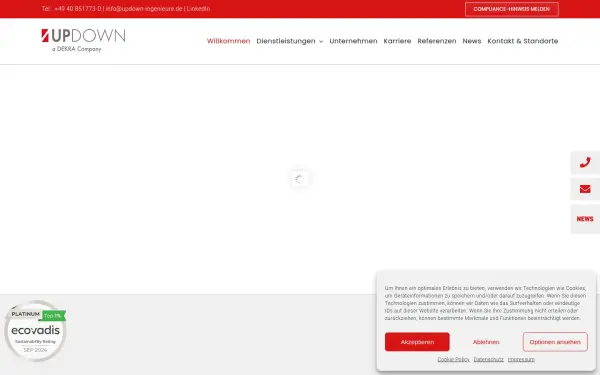600x375 pixels.
Task: Decline cookies with Ablehnen
Action: (486, 342)
